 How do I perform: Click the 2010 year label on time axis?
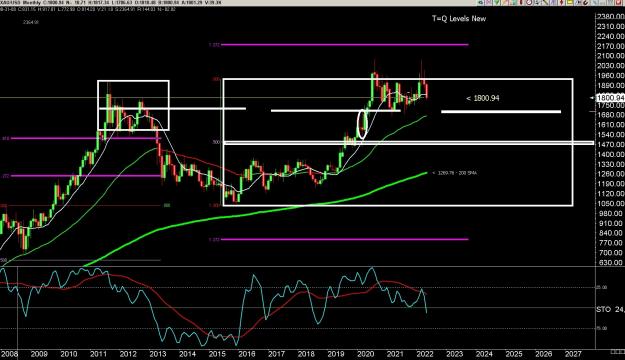69,354
